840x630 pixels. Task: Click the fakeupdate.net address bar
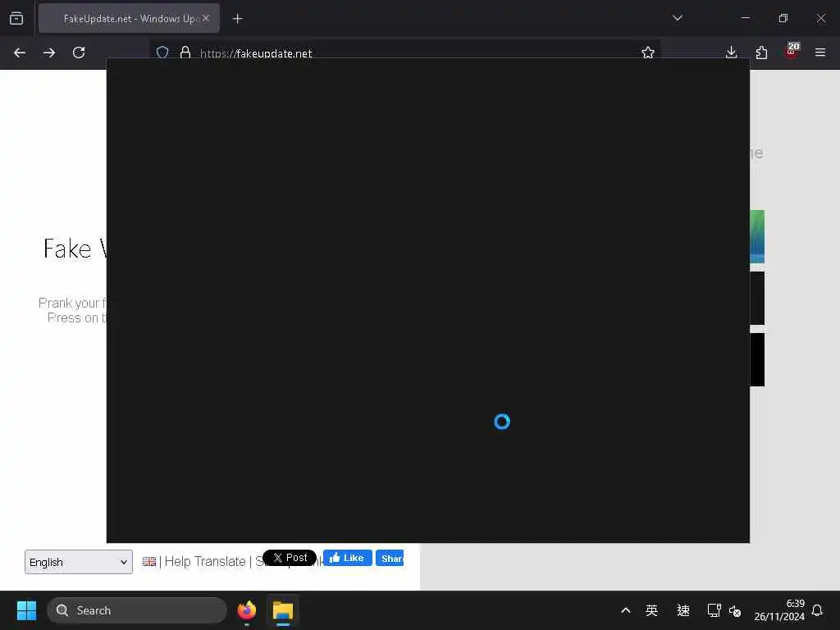(404, 52)
